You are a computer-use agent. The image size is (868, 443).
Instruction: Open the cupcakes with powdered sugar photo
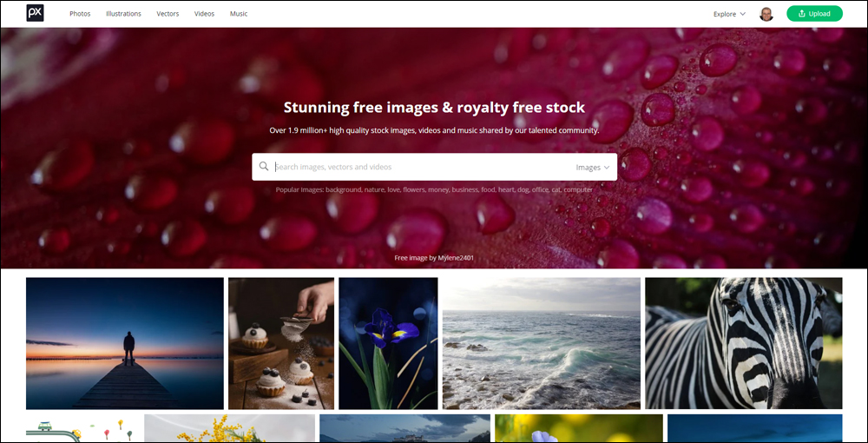[x=281, y=343]
